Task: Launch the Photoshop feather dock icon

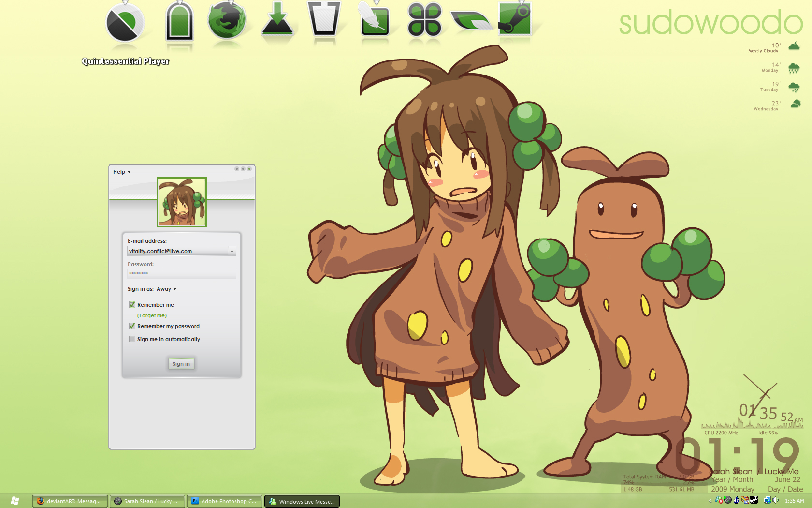Action: coord(374,19)
